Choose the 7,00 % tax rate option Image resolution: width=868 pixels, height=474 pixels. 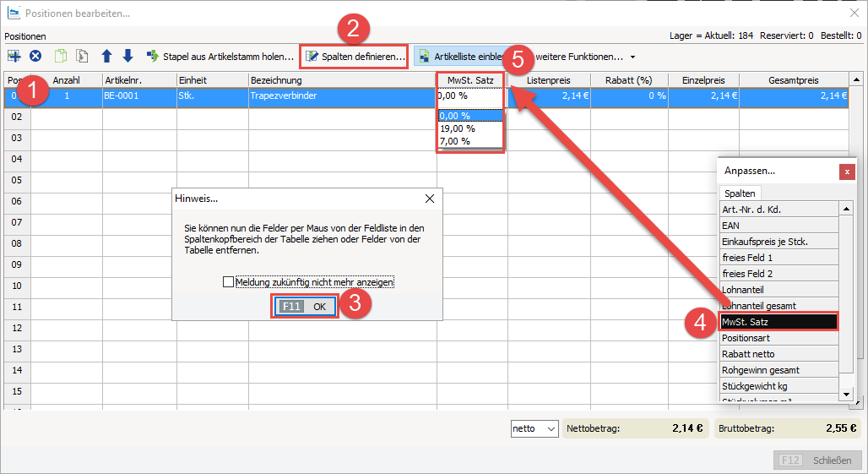(x=455, y=141)
